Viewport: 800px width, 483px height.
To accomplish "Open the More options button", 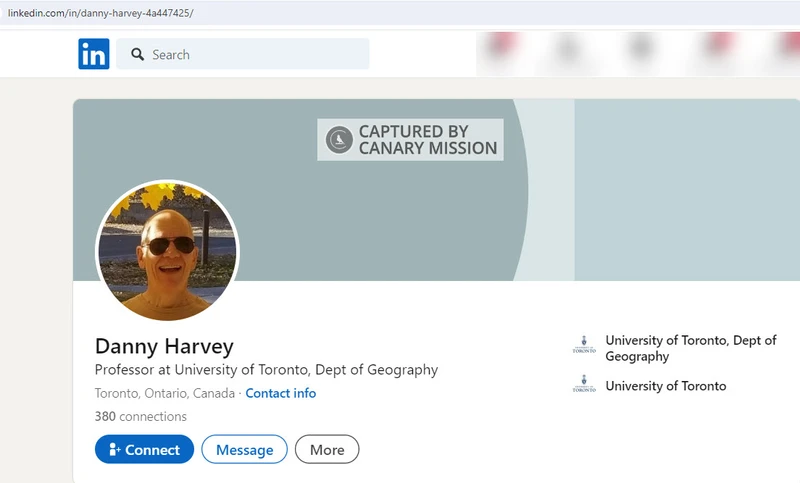I will [327, 449].
